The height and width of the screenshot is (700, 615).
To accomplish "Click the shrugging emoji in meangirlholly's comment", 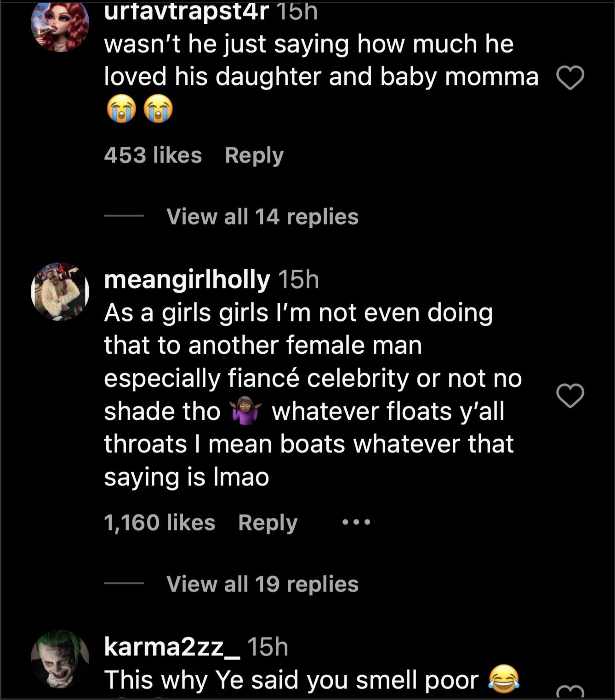I will coord(246,411).
